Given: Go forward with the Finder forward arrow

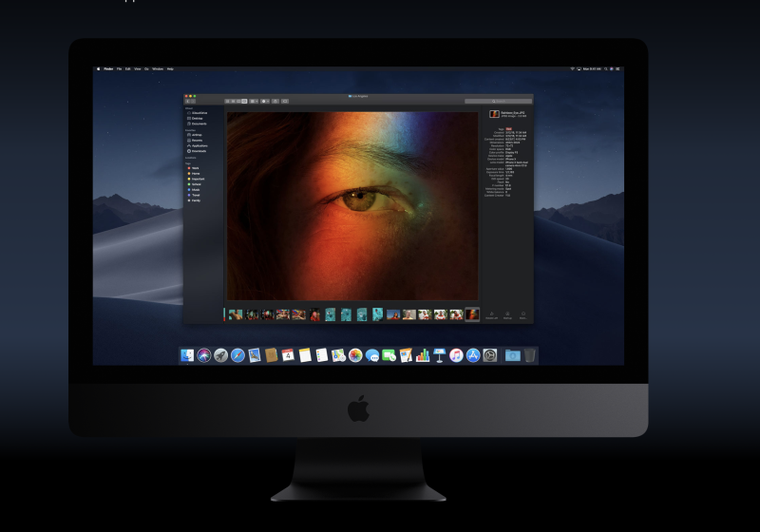Looking at the screenshot, I should click(x=193, y=102).
